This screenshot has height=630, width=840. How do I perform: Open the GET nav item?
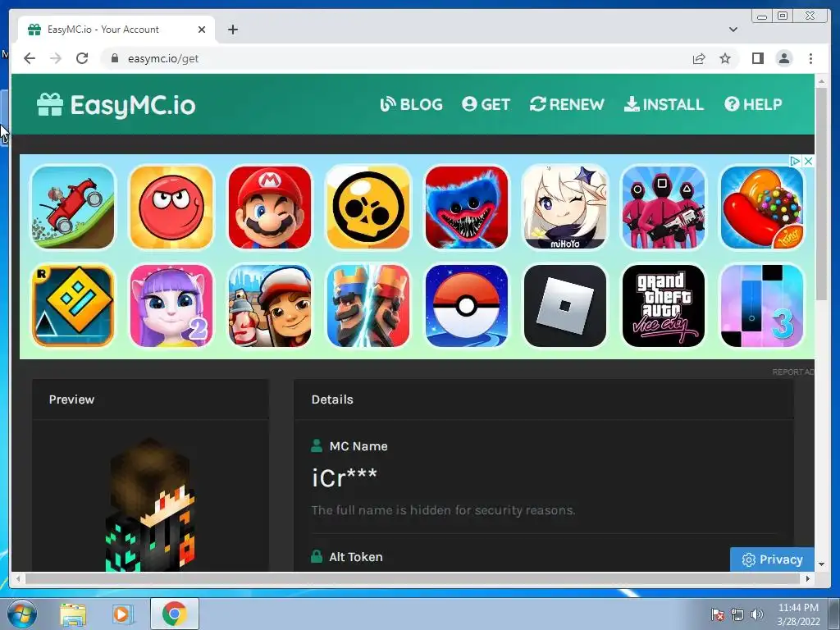pos(486,104)
